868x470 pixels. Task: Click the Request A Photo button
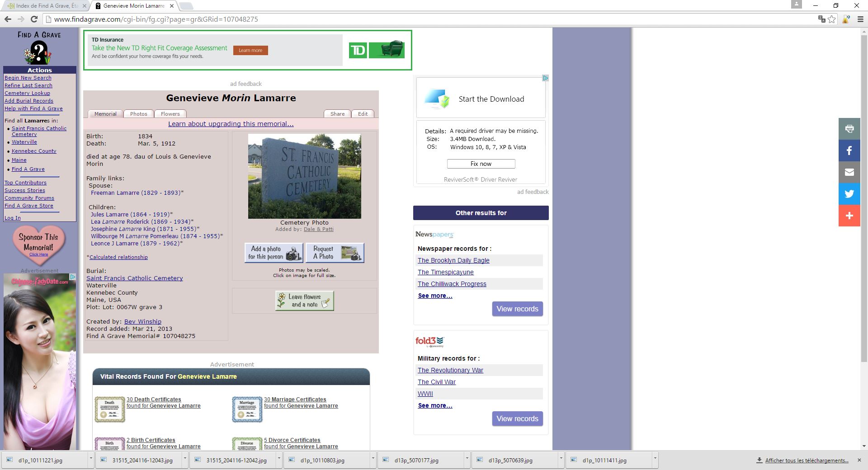point(335,253)
